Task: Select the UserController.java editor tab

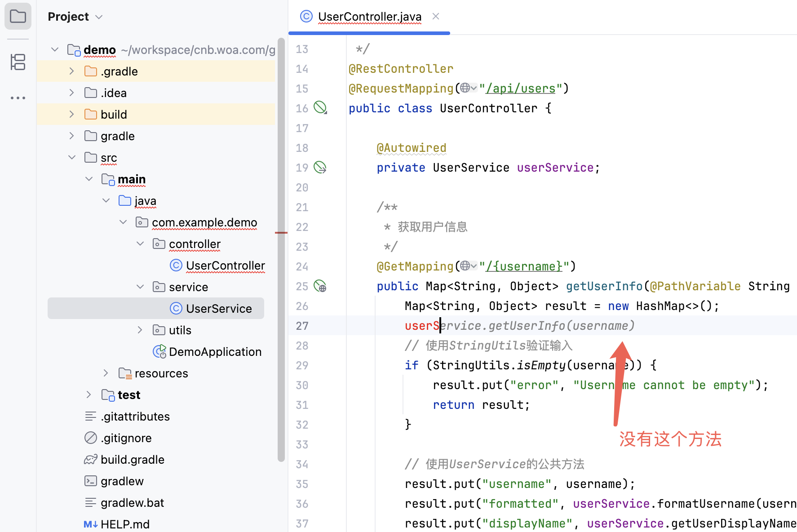Action: (x=369, y=17)
